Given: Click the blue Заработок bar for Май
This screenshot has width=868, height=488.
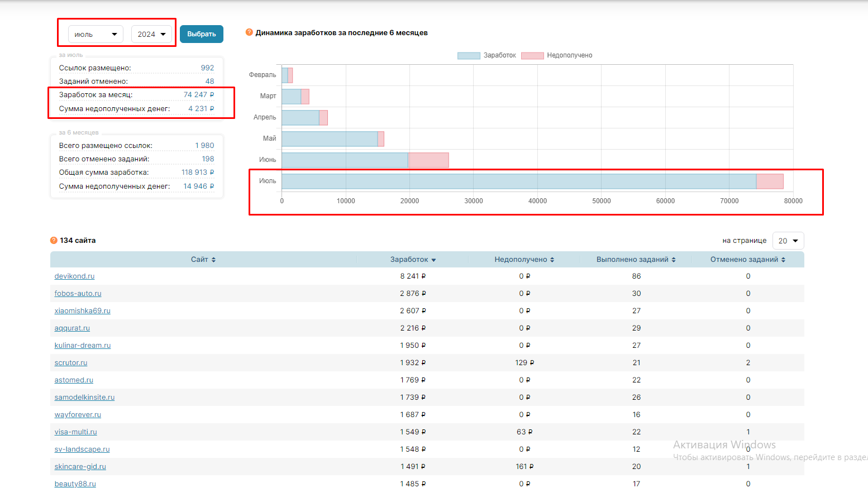Looking at the screenshot, I should coord(330,139).
